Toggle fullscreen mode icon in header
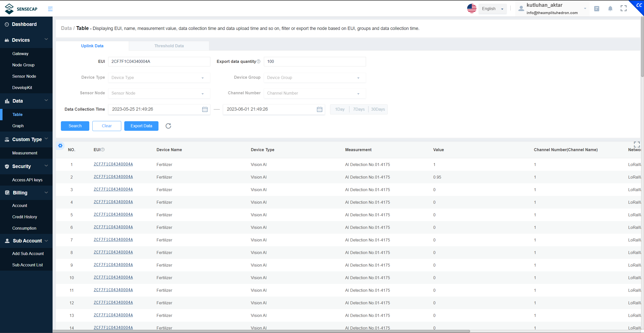 (623, 9)
